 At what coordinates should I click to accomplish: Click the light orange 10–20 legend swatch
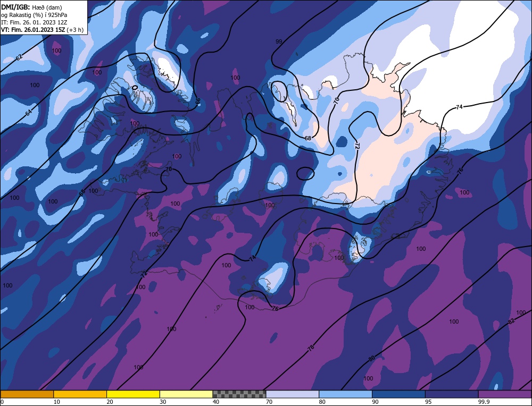tap(80, 394)
